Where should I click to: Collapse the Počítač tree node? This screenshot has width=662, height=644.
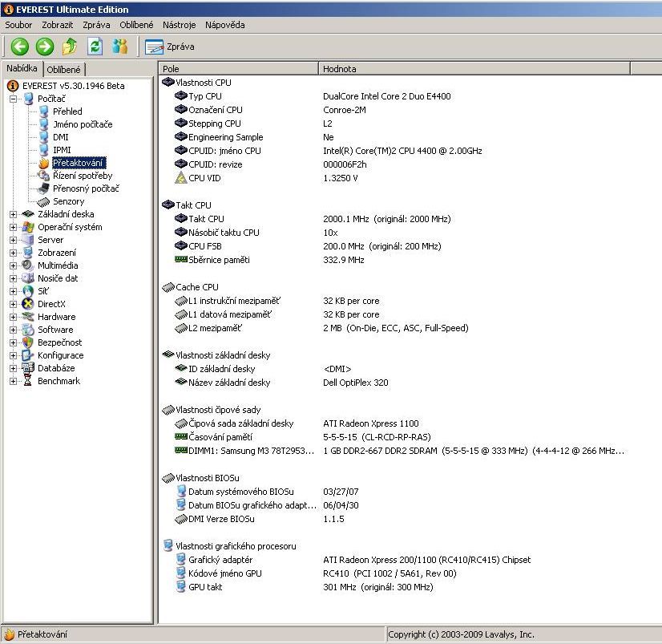(x=13, y=99)
